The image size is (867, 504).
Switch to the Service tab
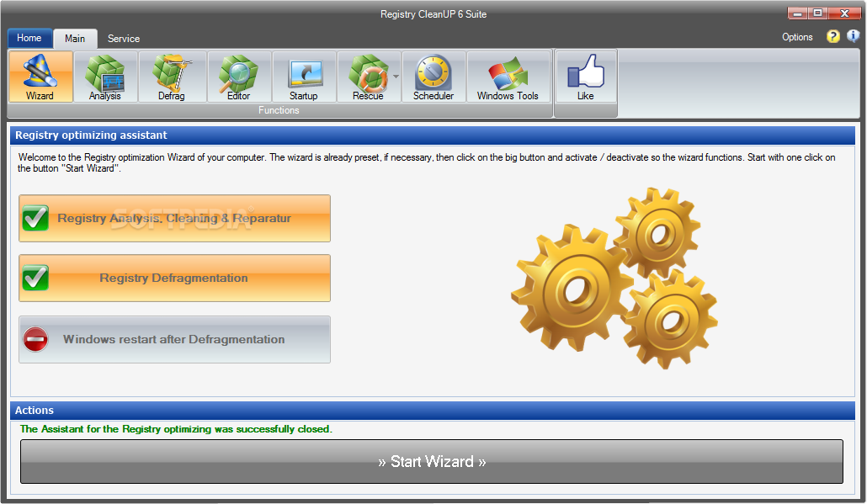coord(123,39)
